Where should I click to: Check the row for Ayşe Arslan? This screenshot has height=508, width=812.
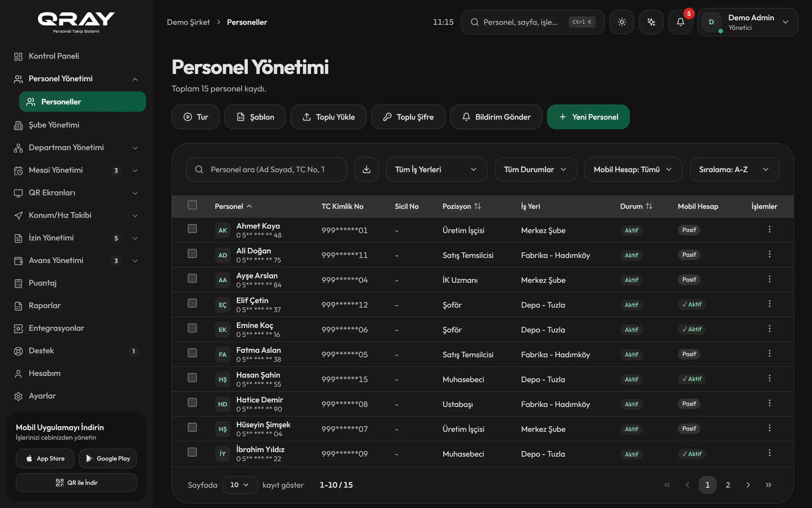pyautogui.click(x=192, y=279)
